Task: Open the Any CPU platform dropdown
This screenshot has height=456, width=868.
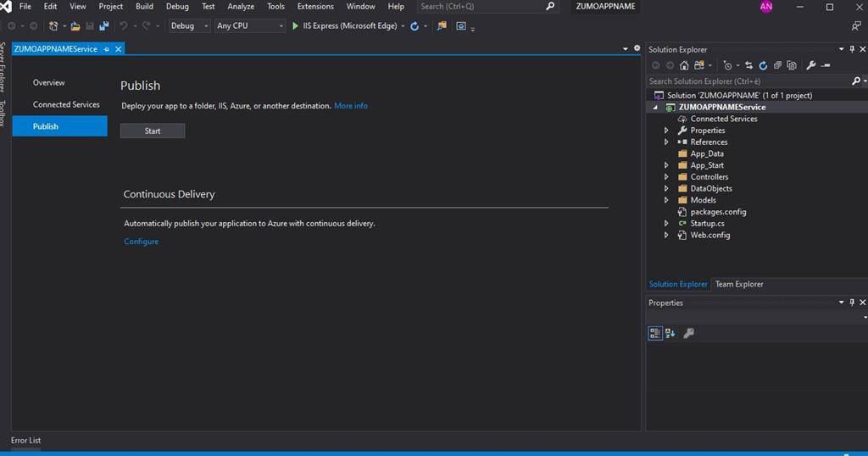Action: pos(249,26)
